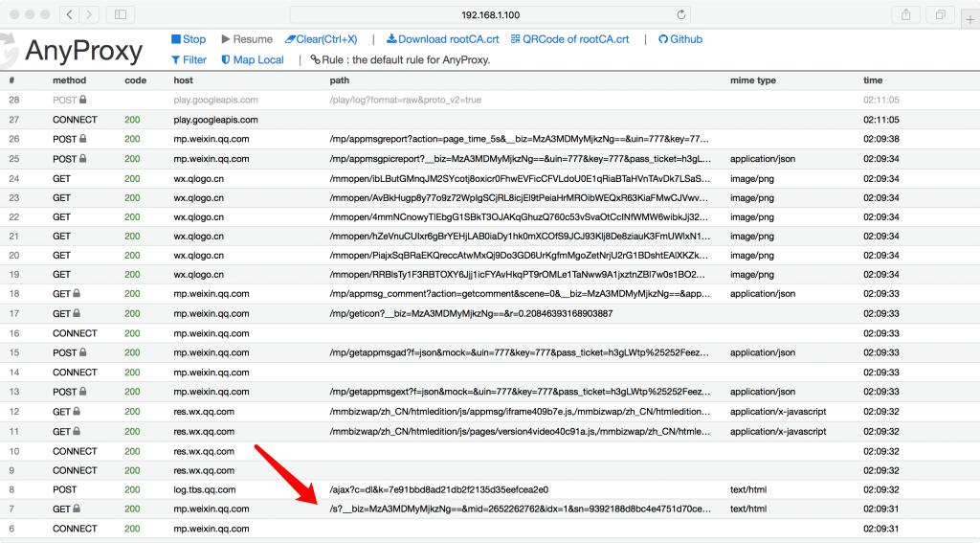Click lock icon on row 28 POST

[82, 99]
